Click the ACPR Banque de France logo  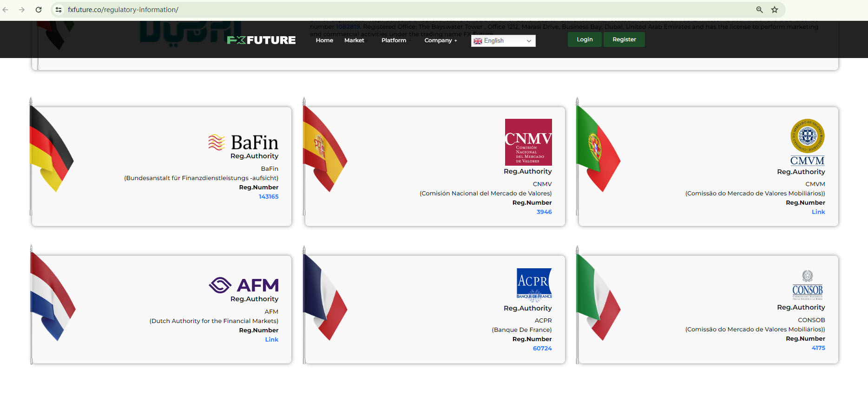click(534, 285)
